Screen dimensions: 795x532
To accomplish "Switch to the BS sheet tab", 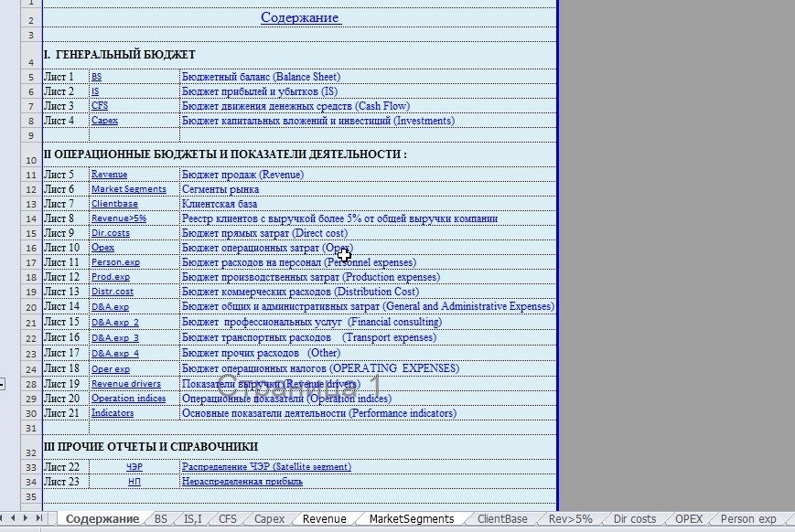I will [161, 519].
